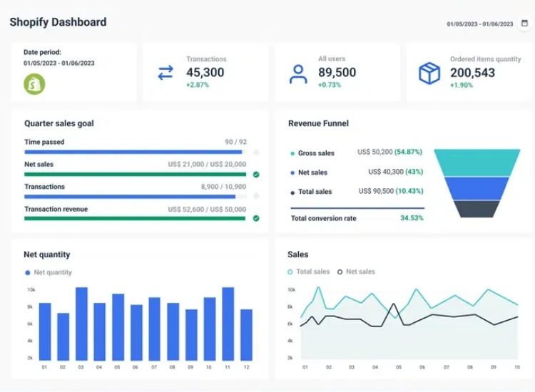Click the Ordered items box icon
The height and width of the screenshot is (392, 535).
429,73
